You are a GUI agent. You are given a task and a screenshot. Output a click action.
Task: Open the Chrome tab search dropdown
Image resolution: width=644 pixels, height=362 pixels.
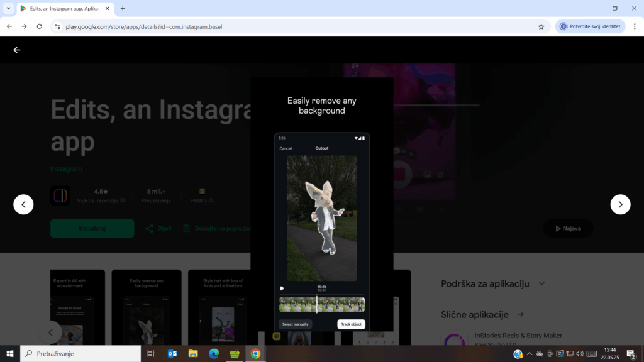pyautogui.click(x=8, y=8)
